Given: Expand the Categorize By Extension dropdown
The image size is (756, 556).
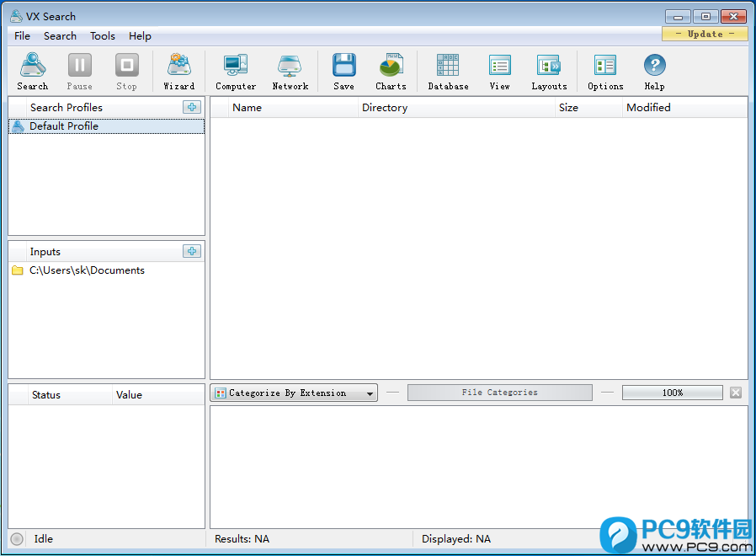Looking at the screenshot, I should coord(294,393).
